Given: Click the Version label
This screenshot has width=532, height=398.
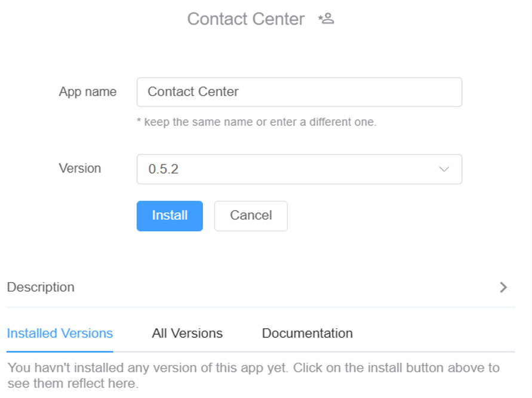Looking at the screenshot, I should [79, 168].
